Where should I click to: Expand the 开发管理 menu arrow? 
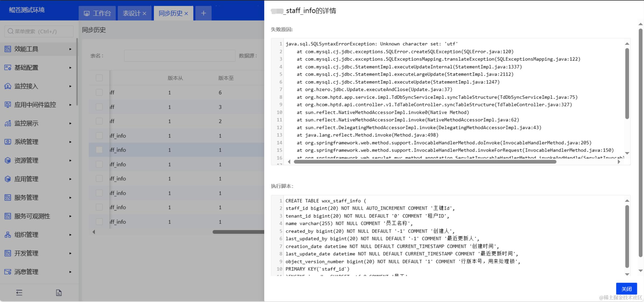(70, 253)
